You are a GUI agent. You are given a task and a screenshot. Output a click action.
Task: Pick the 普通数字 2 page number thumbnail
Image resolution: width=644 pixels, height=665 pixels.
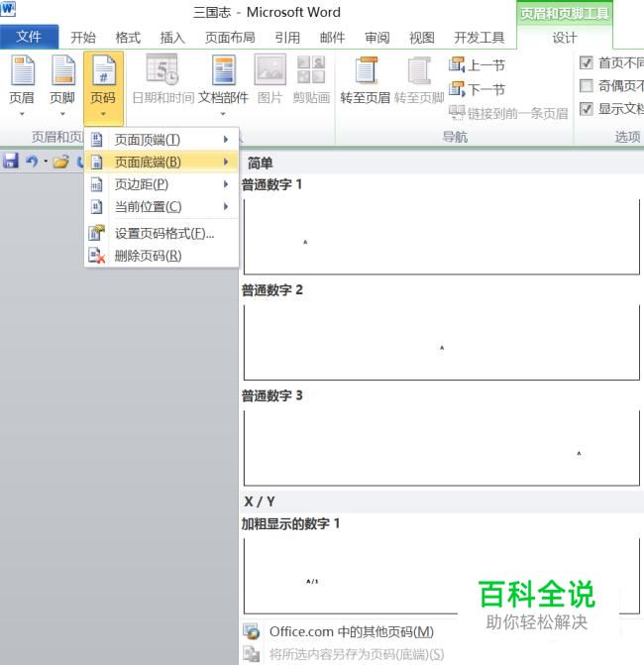(x=441, y=342)
